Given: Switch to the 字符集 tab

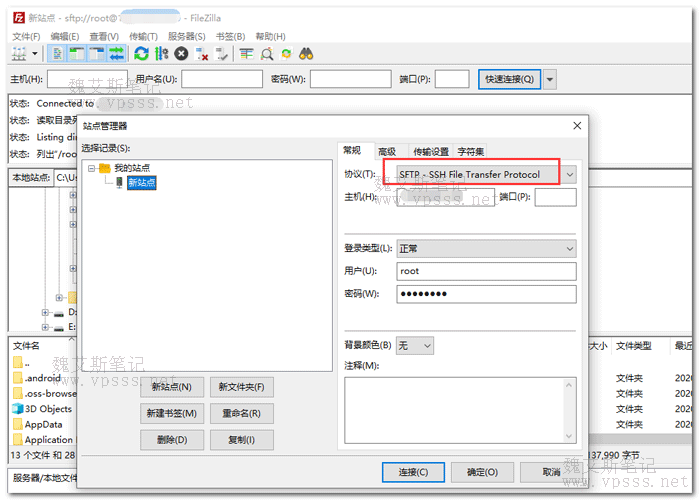Looking at the screenshot, I should tap(471, 151).
